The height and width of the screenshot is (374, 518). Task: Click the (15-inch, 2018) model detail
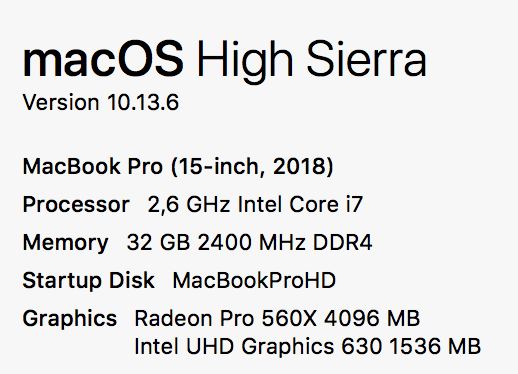point(252,167)
